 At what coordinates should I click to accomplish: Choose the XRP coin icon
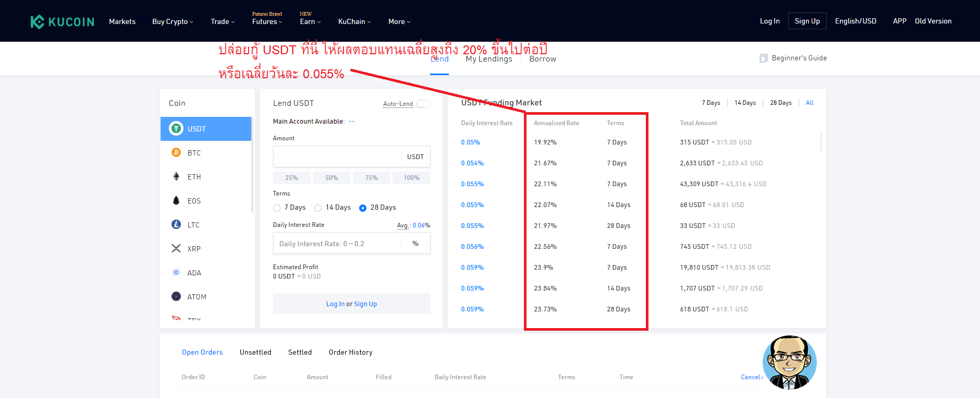click(x=176, y=248)
